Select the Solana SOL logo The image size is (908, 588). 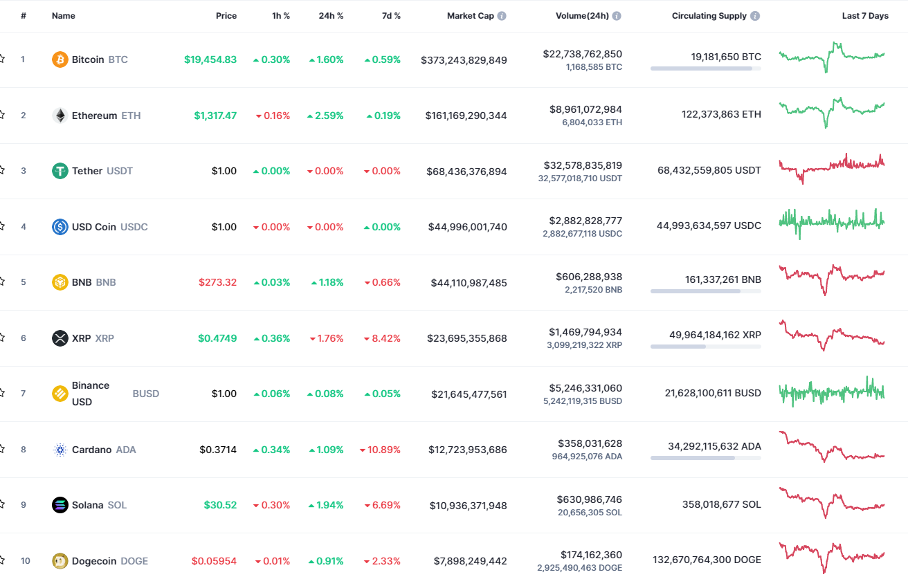[60, 505]
